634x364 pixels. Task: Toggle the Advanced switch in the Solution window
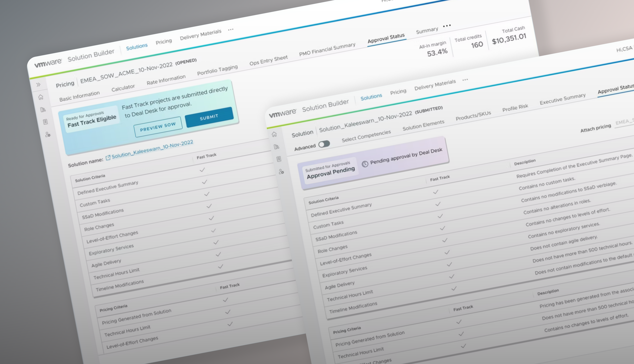[324, 144]
